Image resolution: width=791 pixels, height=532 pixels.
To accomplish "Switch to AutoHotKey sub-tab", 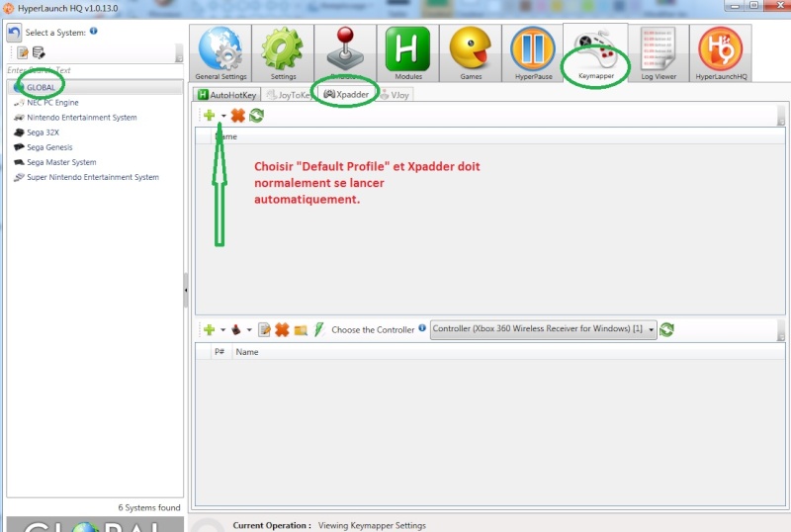I will [x=227, y=95].
